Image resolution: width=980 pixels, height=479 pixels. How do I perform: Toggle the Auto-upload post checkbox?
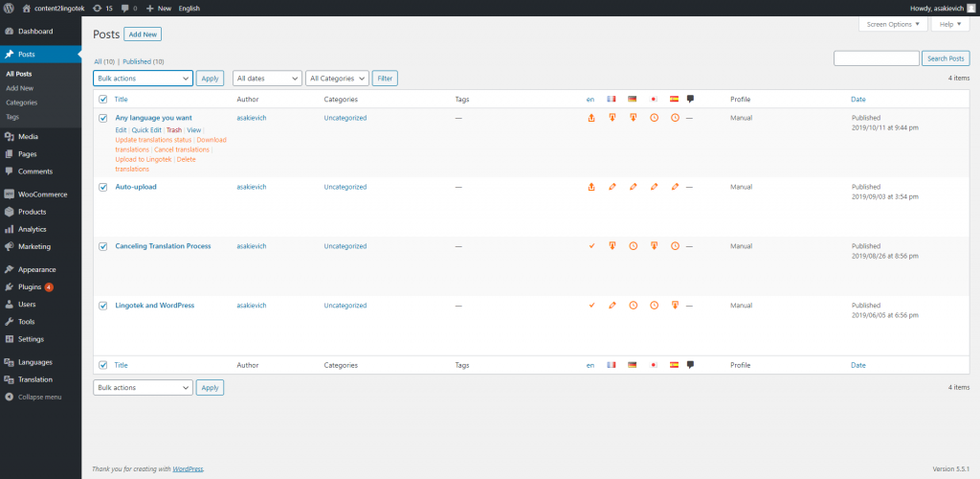coord(103,187)
